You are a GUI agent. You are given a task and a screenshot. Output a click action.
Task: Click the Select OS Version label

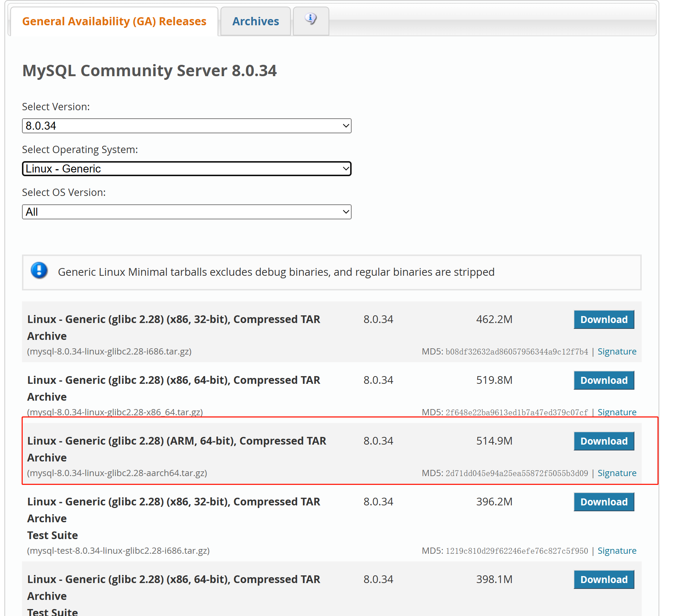coord(64,192)
